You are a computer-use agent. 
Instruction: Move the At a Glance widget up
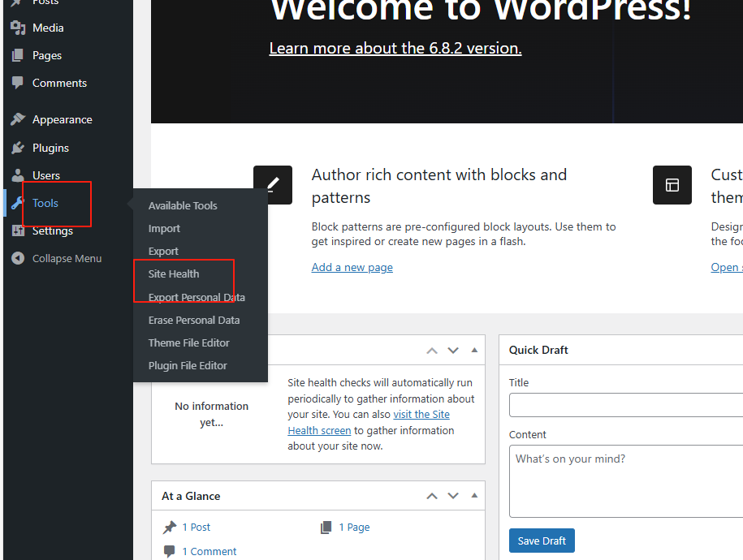(432, 496)
